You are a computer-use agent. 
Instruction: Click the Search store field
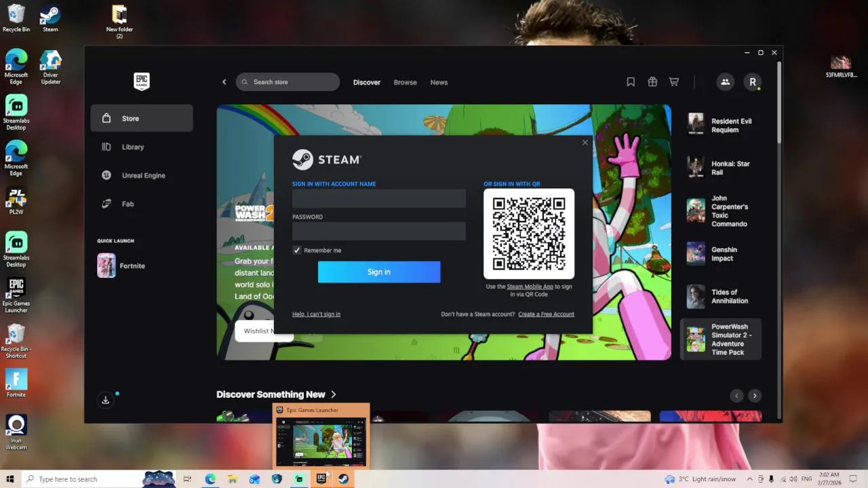[x=288, y=82]
